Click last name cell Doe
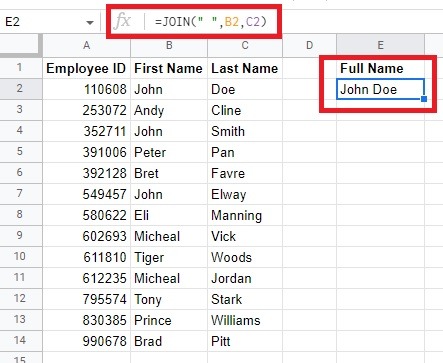443x363 pixels. 245,89
